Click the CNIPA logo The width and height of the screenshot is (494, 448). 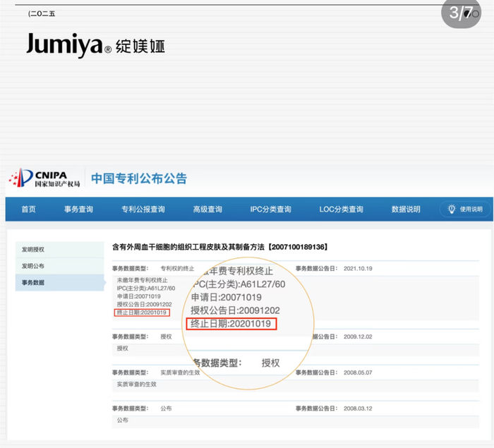(44, 178)
